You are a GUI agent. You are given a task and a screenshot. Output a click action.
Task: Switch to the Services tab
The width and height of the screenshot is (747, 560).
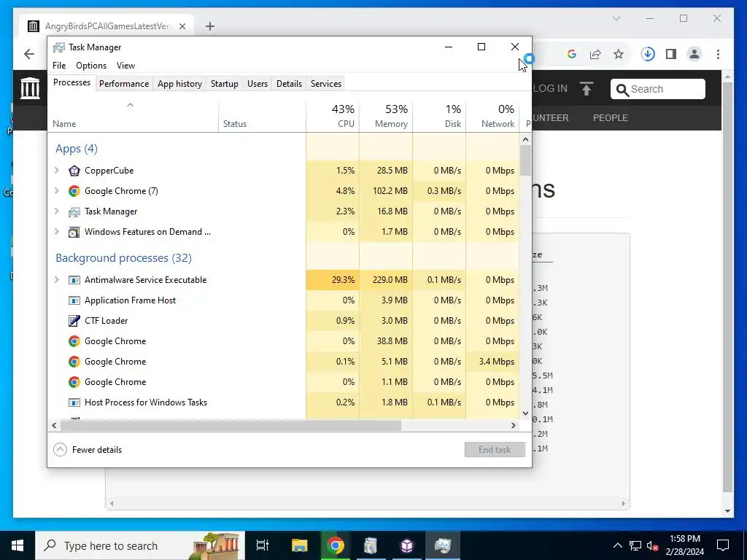326,84
